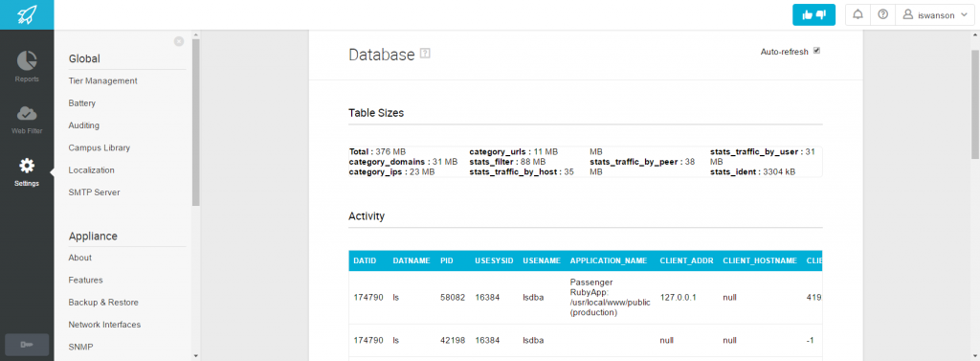
Task: Click the DATID column header
Action: (365, 260)
